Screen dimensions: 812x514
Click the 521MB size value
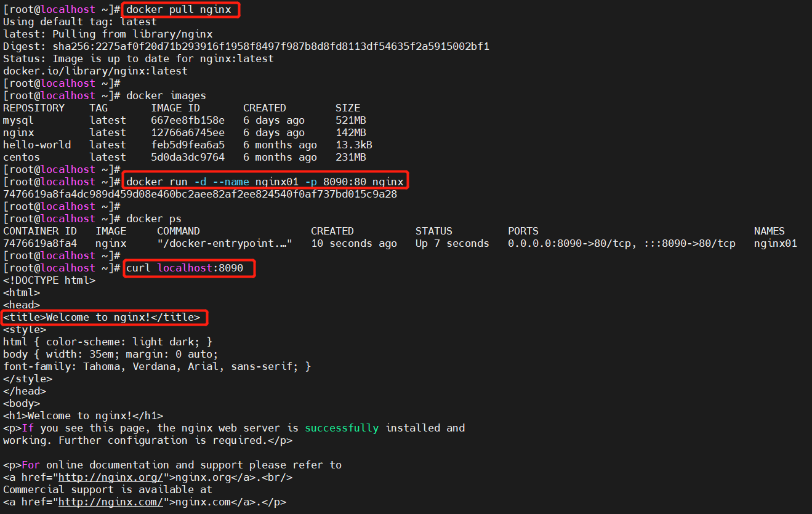pyautogui.click(x=351, y=120)
